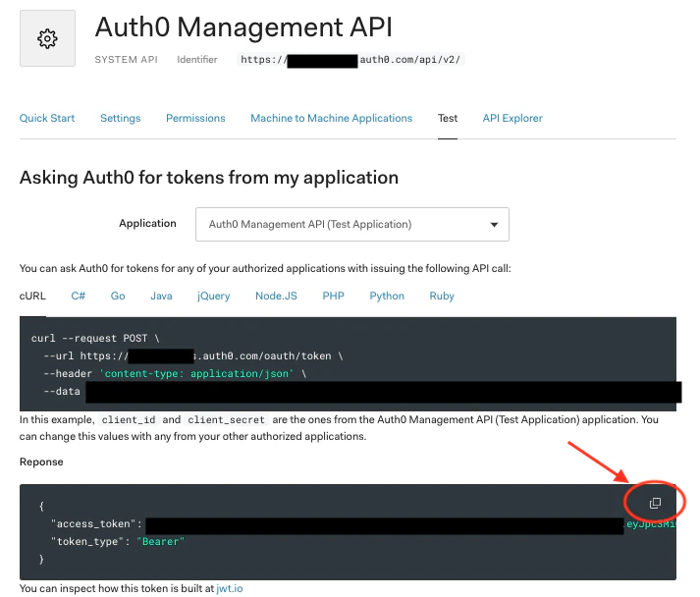Click the 'Reponse' heading
The height and width of the screenshot is (597, 700).
(x=41, y=462)
